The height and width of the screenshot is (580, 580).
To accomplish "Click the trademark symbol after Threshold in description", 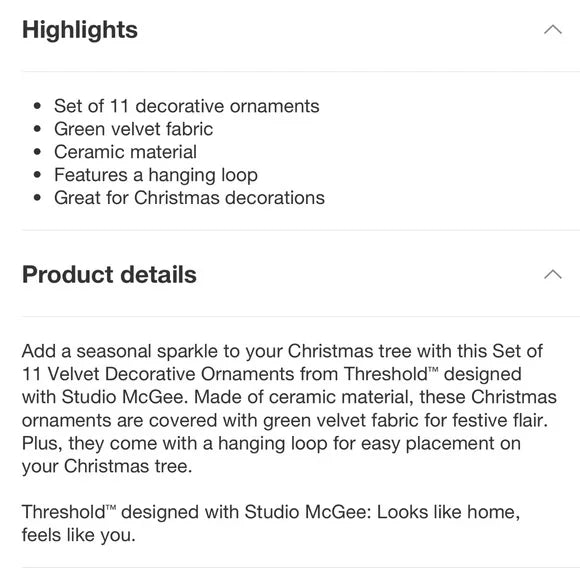I will [433, 370].
